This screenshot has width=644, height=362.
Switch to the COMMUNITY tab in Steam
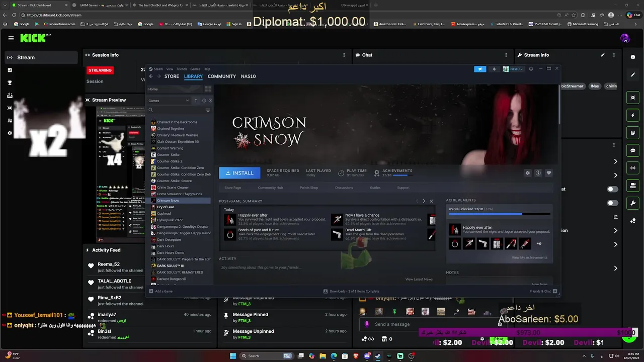coord(222,76)
